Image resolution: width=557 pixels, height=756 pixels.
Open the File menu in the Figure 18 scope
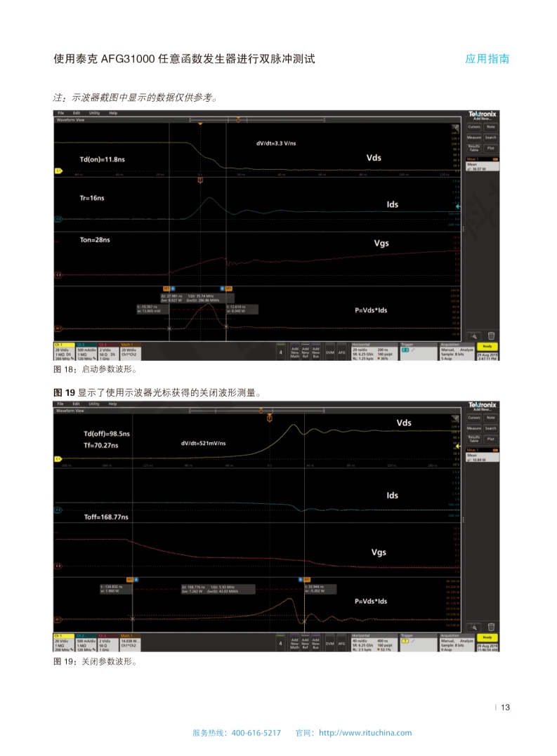61,113
